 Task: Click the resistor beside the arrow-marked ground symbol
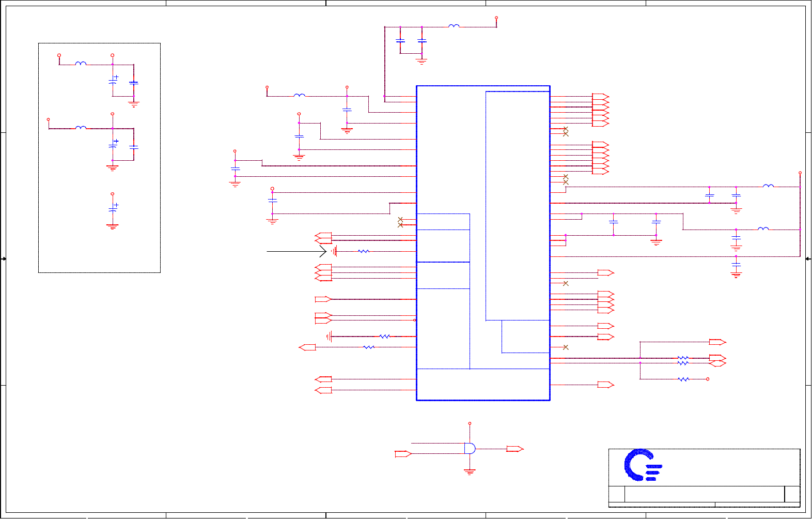pos(364,251)
